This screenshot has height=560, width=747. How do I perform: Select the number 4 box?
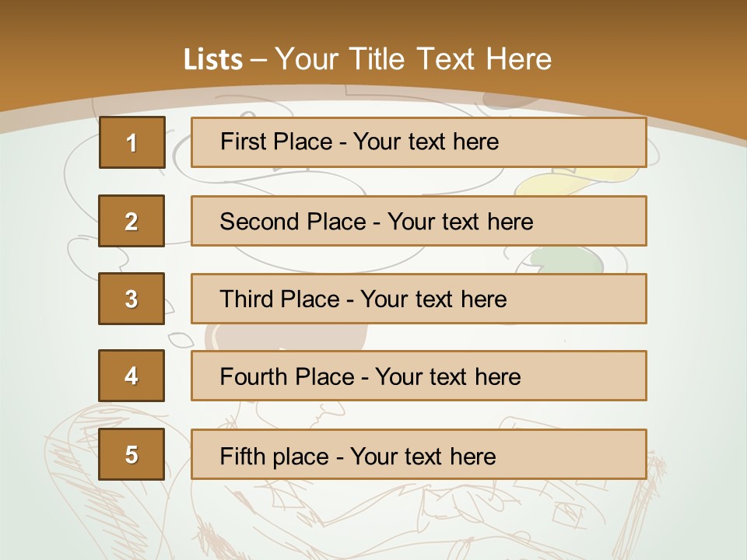click(132, 376)
